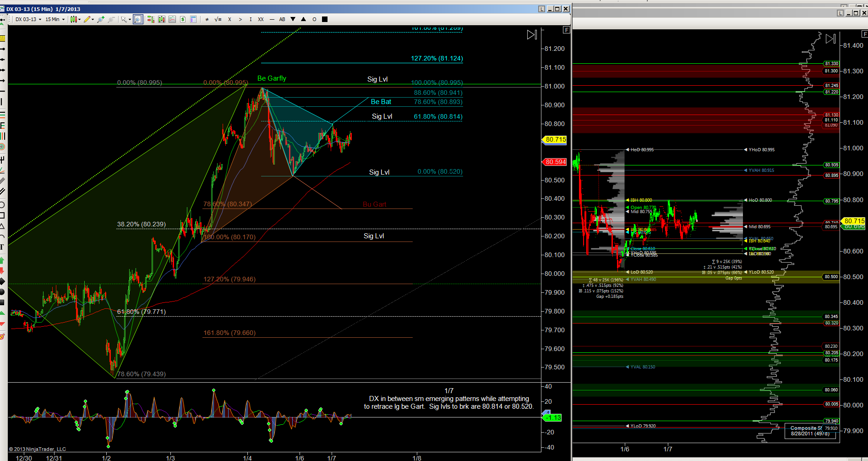868x461 pixels.
Task: Click the AB text label tool
Action: (282, 19)
